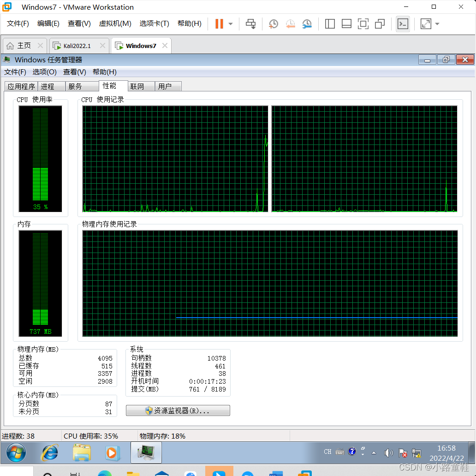Minimize the Task Manager window
The height and width of the screenshot is (476, 476).
pos(427,60)
